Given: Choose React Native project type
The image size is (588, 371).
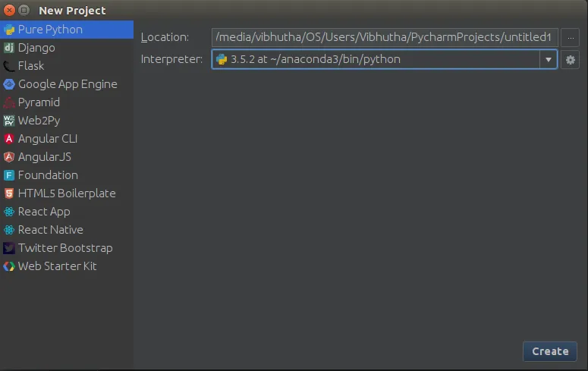Looking at the screenshot, I should [x=67, y=230].
